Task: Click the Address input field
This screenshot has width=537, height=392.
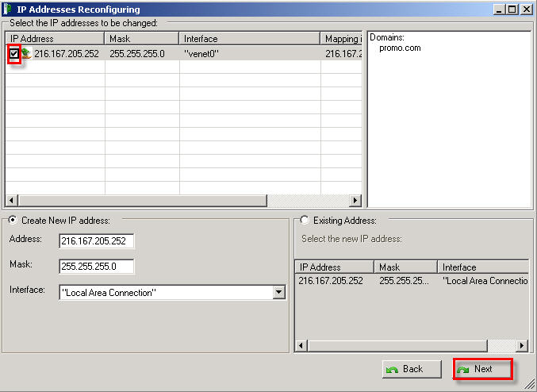Action: click(x=97, y=241)
